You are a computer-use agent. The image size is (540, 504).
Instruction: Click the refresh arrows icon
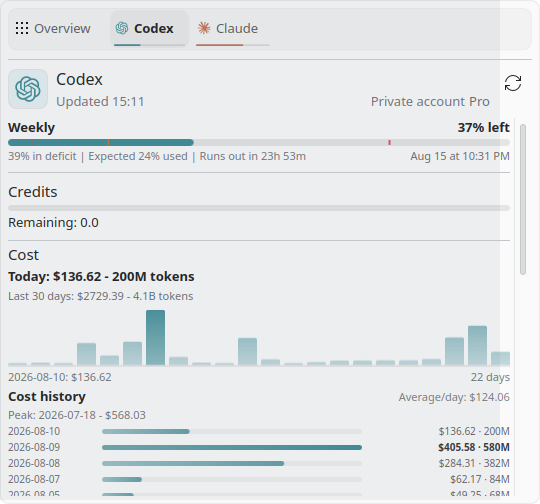tap(513, 83)
